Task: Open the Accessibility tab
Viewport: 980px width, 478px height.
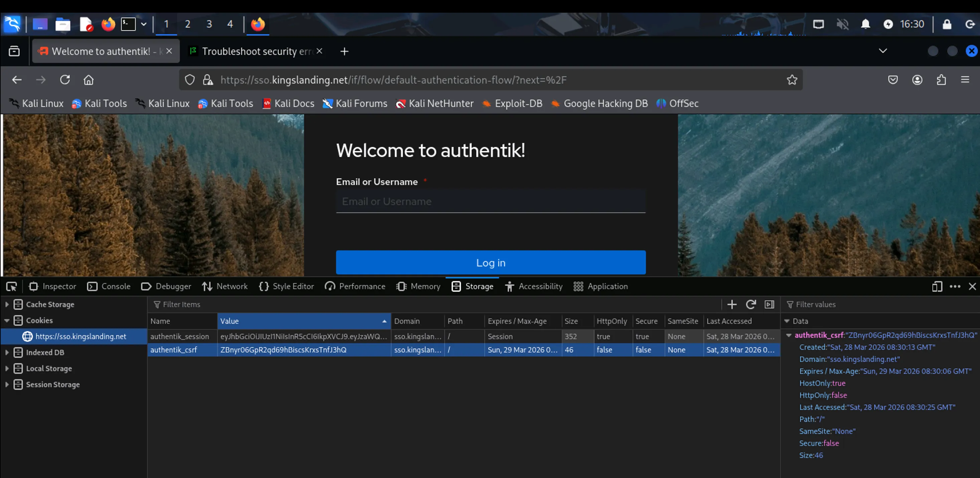Action: (534, 286)
